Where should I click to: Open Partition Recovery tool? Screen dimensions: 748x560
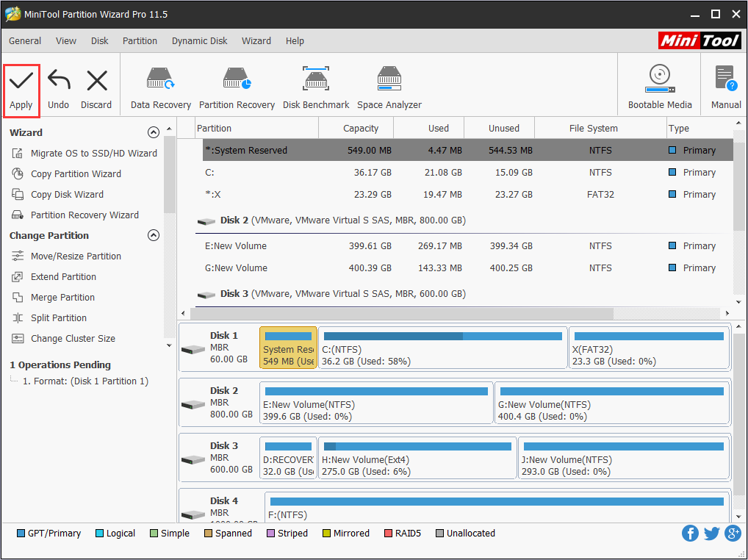[x=237, y=89]
